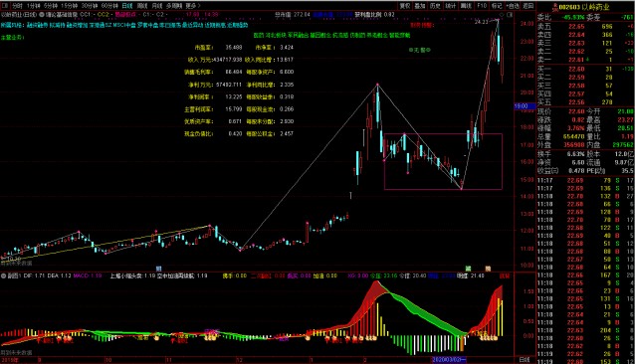Click the diamond icon atop the price chart
635x364 pixels.
click(x=503, y=15)
